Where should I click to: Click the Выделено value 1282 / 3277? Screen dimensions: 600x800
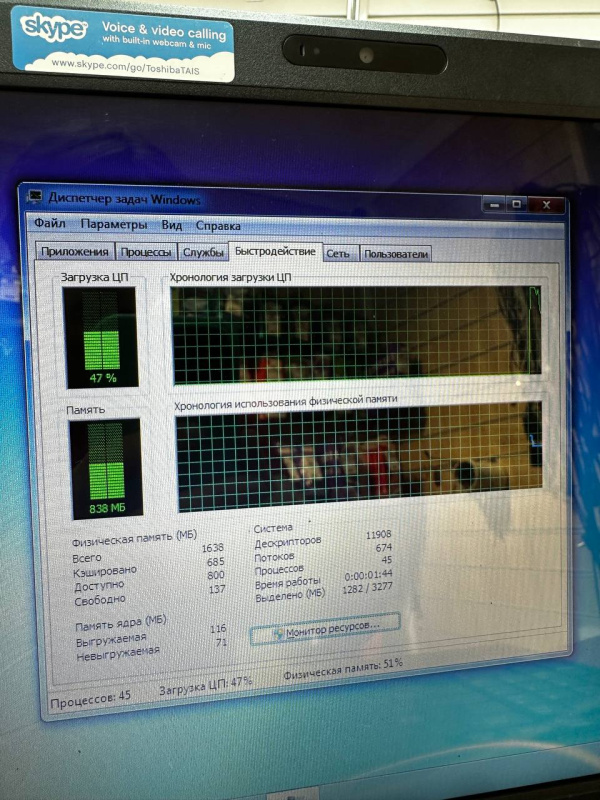point(367,588)
